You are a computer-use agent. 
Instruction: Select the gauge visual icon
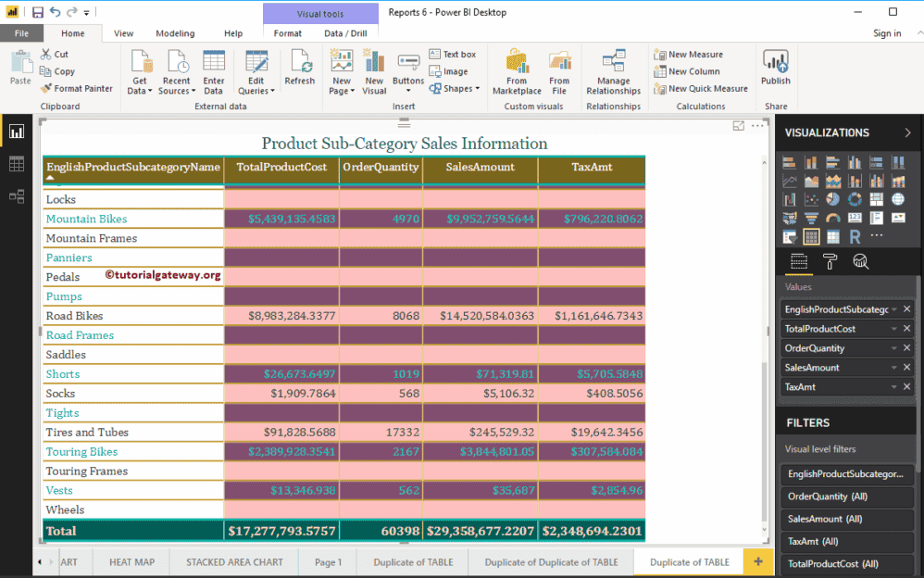tap(833, 219)
